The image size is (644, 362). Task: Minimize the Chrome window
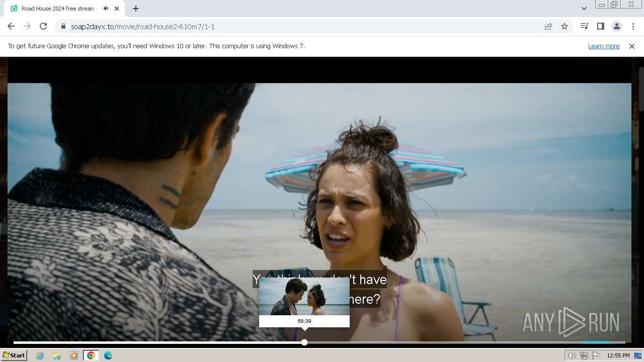(x=601, y=5)
